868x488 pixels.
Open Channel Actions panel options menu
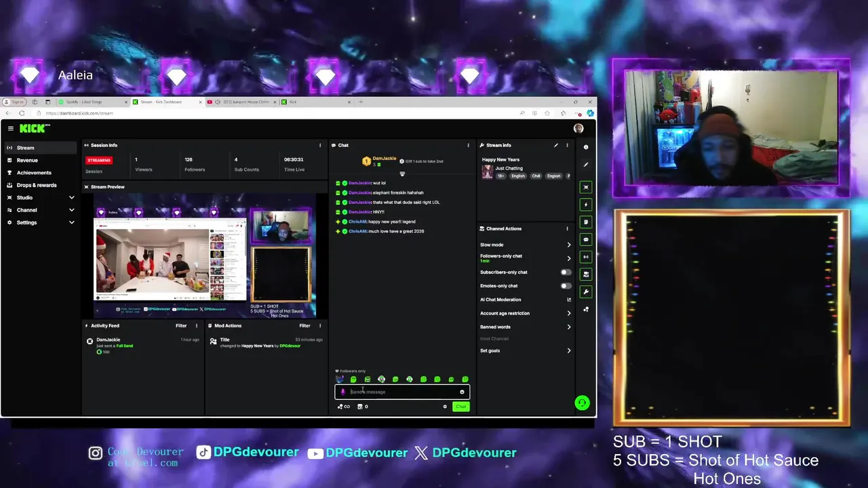[x=568, y=228]
